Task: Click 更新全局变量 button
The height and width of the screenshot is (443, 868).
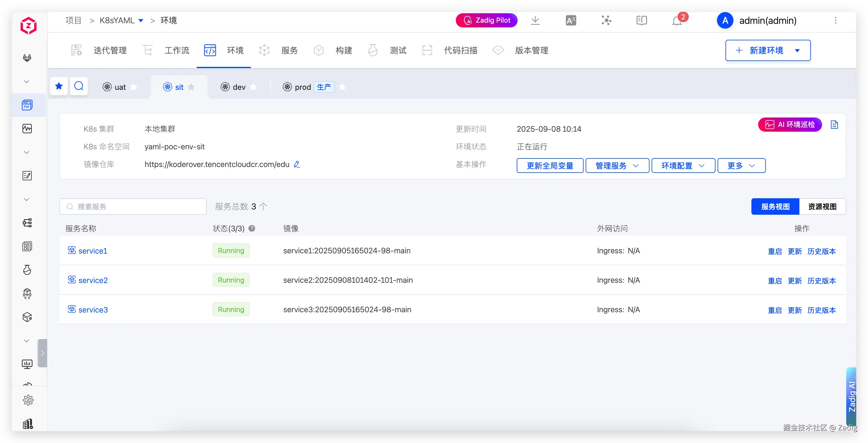Action: coord(550,166)
